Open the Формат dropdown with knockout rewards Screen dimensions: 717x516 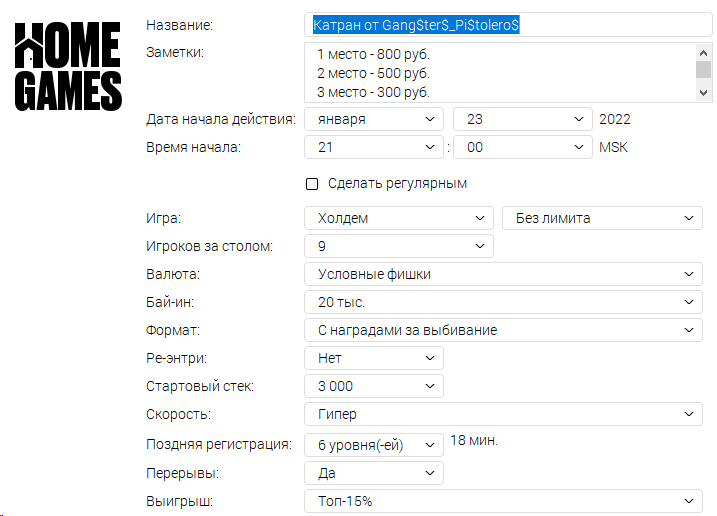click(x=503, y=330)
